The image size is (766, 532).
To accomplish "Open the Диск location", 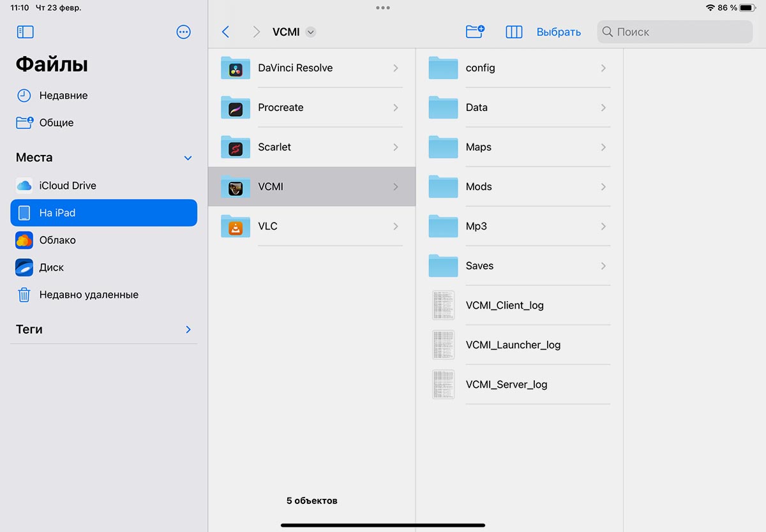I will click(103, 267).
